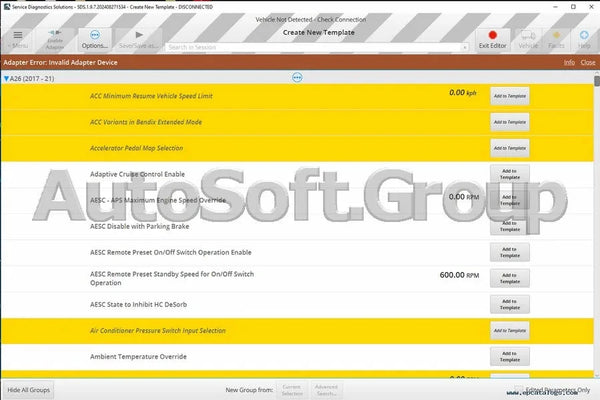Click the 0.00 kph value
Viewport: 600px width, 400px height.
[x=463, y=93]
